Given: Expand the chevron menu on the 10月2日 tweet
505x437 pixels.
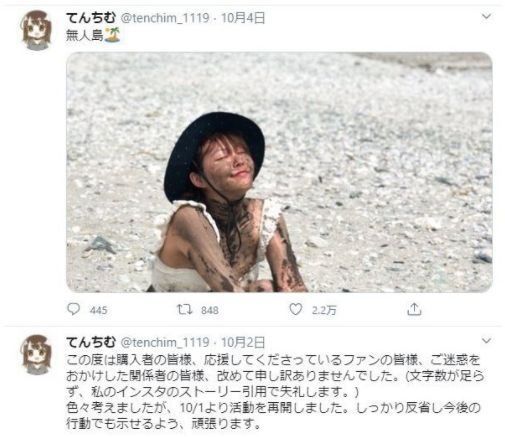Looking at the screenshot, I should [x=486, y=341].
